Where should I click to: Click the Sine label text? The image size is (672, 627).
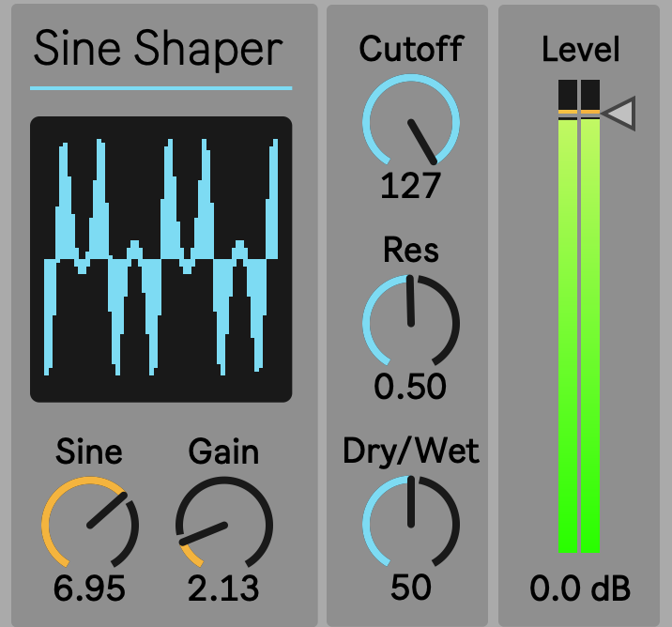click(89, 451)
